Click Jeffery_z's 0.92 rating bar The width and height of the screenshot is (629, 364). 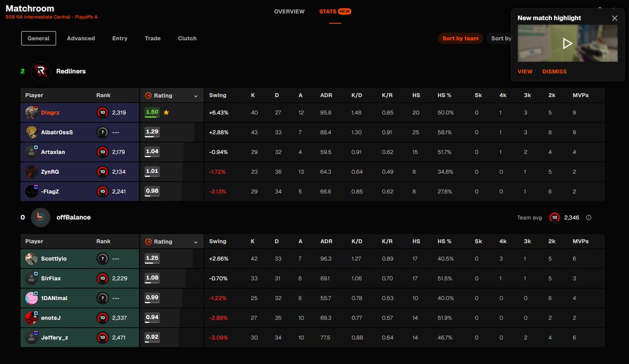point(152,337)
